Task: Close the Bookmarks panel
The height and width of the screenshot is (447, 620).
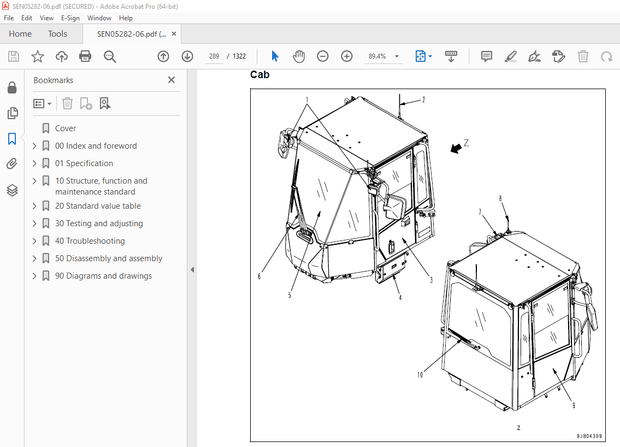Action: 171,80
